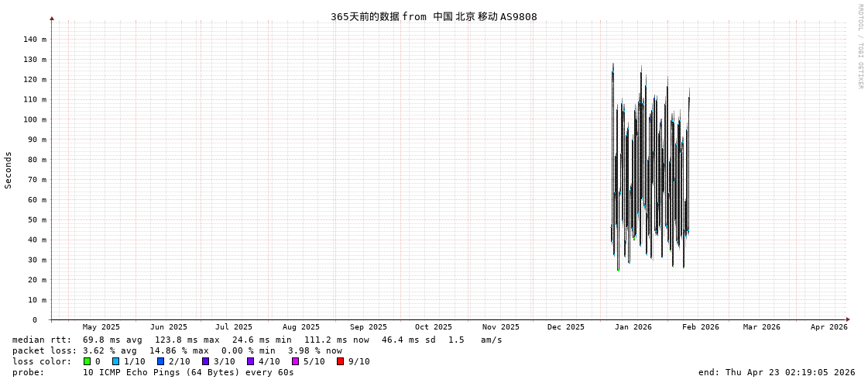Click the vertical Seconds axis label

[9, 170]
